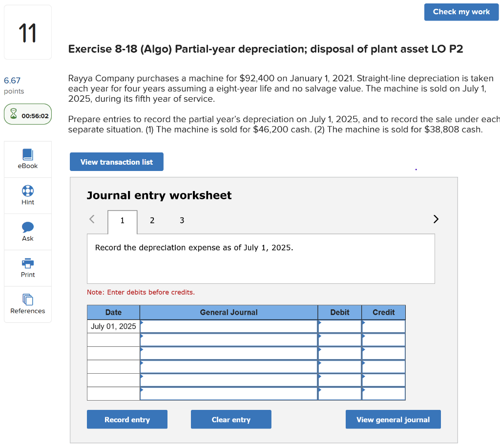The height and width of the screenshot is (448, 500).
Task: Print the exercise using the Print icon
Action: point(27,267)
